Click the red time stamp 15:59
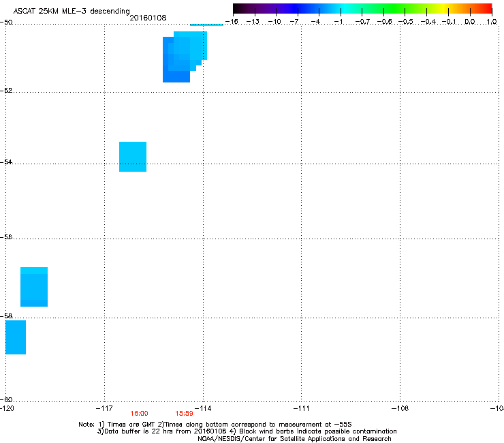Image resolution: width=504 pixels, height=443 pixels. (184, 414)
